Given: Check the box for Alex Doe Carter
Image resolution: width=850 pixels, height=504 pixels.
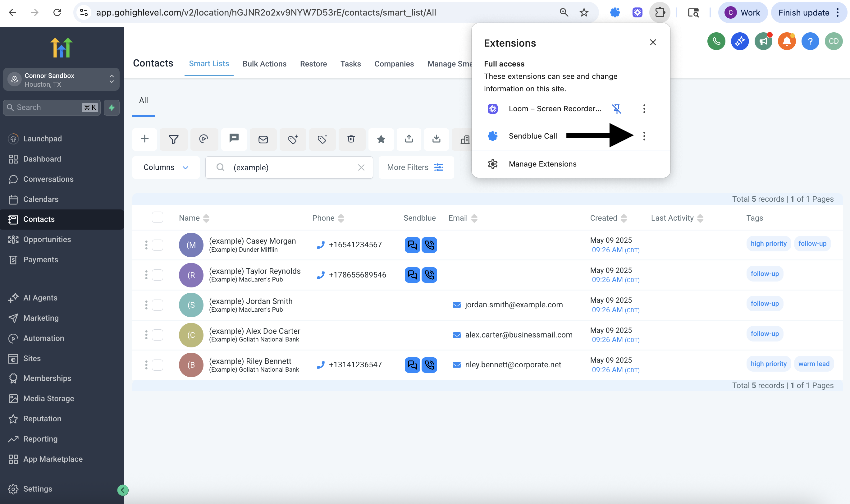Looking at the screenshot, I should click(158, 335).
